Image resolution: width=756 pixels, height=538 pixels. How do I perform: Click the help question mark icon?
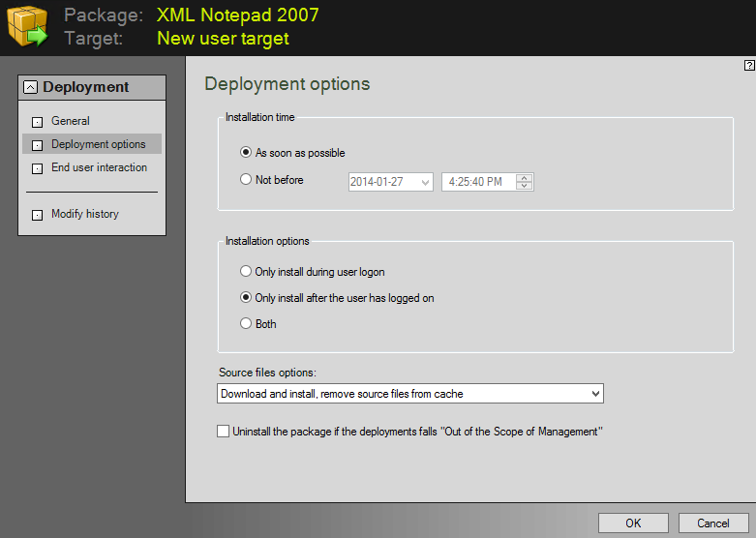tap(749, 66)
